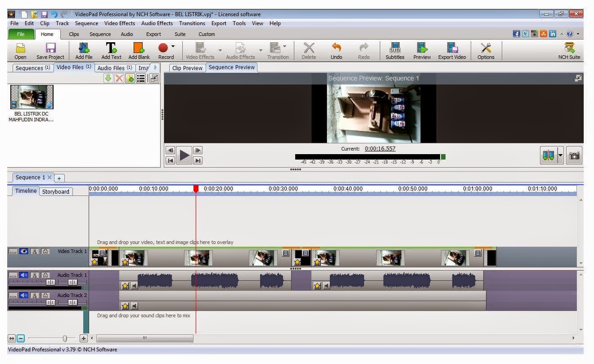Switch to the Storyboard tab
The width and height of the screenshot is (594, 364).
coord(56,191)
